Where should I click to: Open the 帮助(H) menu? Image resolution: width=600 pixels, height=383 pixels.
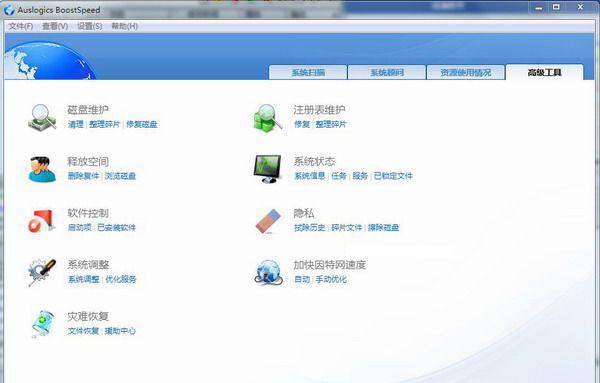pyautogui.click(x=124, y=26)
